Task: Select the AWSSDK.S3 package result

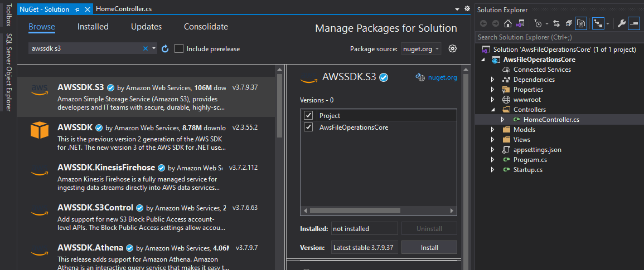Action: [146, 97]
